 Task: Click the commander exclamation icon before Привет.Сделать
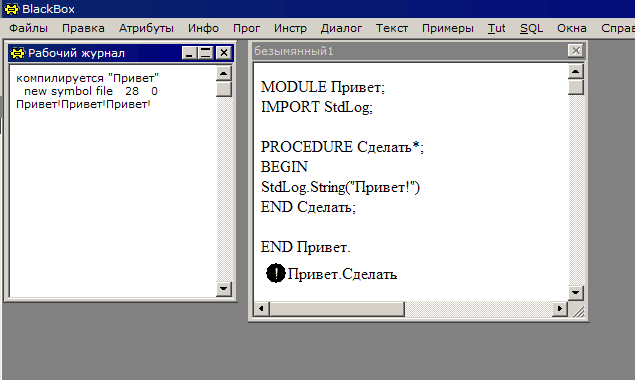point(276,273)
